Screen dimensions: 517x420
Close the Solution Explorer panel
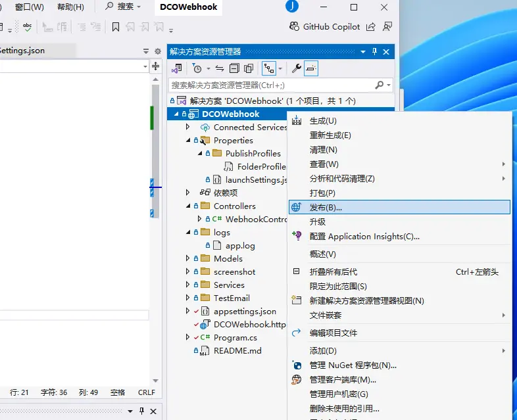click(386, 52)
